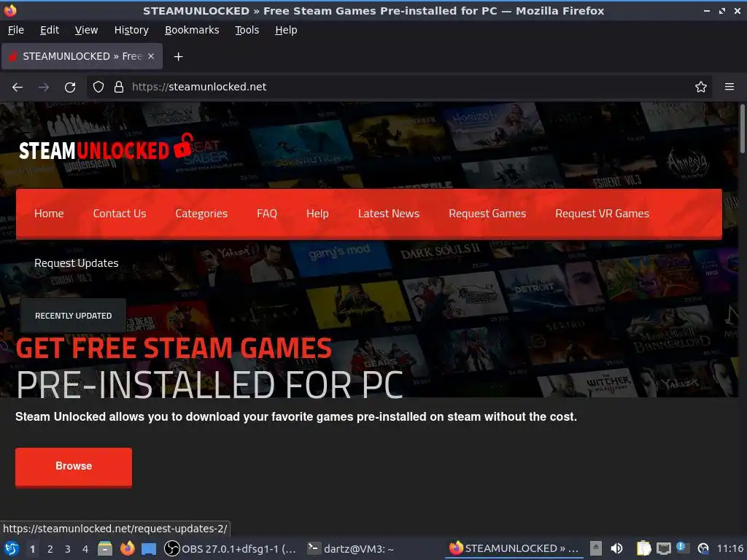Open the notification info tray icon
Screen dimensions: 747x560
pyautogui.click(x=682, y=548)
